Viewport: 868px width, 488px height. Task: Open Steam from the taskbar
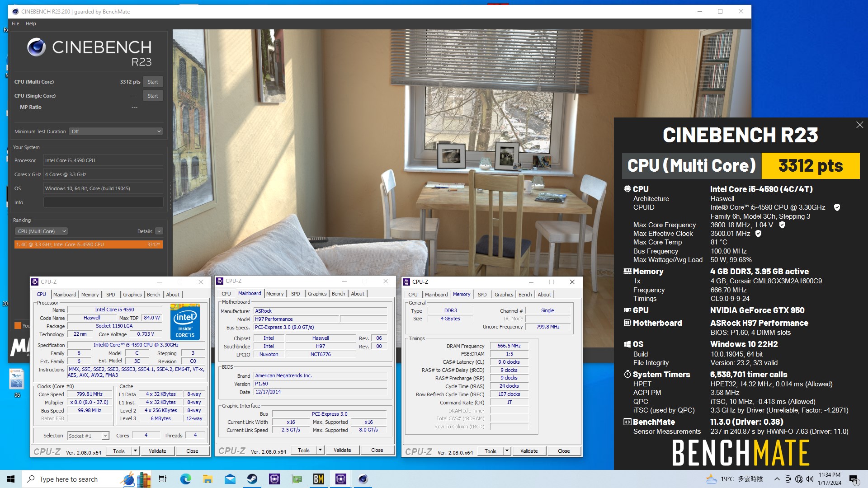tap(252, 479)
